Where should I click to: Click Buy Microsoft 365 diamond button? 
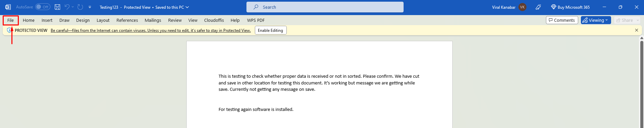(570, 7)
